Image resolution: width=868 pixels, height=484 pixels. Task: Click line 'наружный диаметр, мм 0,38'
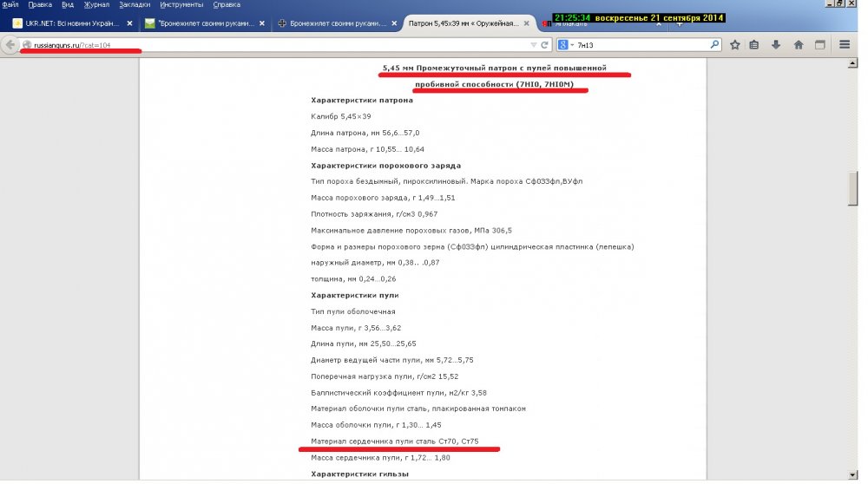(x=375, y=262)
